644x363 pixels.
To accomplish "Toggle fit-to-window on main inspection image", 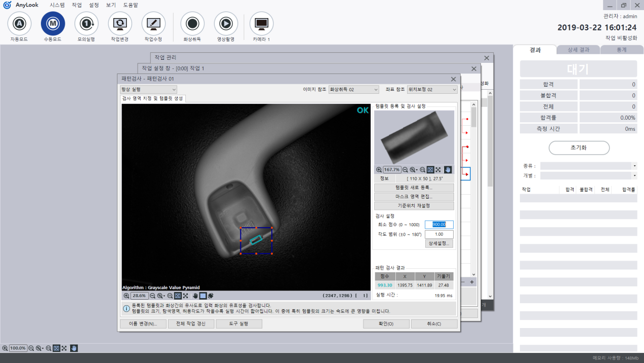I will tap(178, 296).
